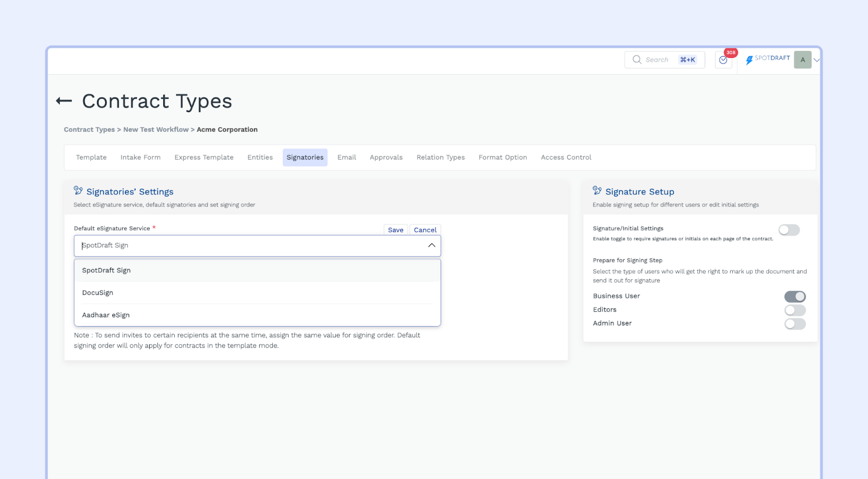Collapse the eSignature service dropdown chevron
Image resolution: width=868 pixels, height=479 pixels.
pyautogui.click(x=431, y=246)
